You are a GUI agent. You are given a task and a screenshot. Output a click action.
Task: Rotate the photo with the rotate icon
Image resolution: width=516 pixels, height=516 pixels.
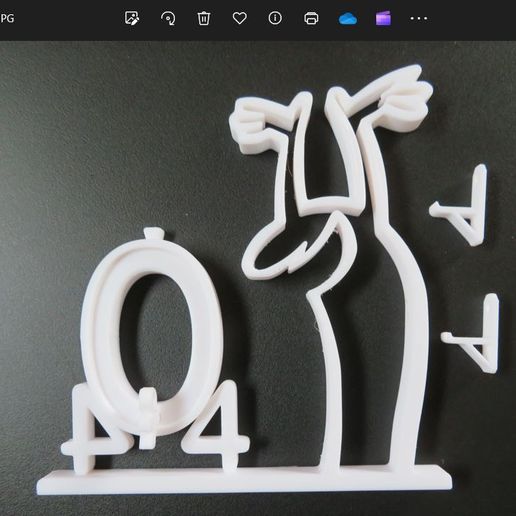tap(168, 18)
